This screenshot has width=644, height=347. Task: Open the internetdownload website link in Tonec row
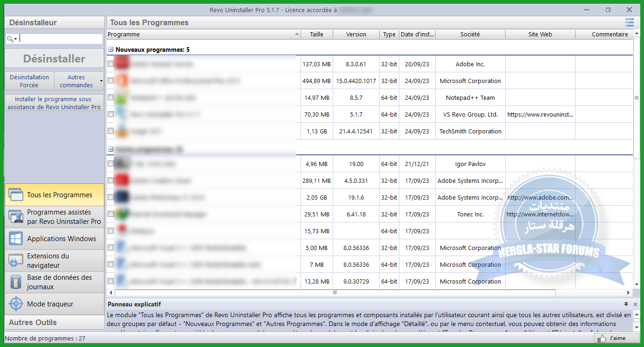pos(540,214)
